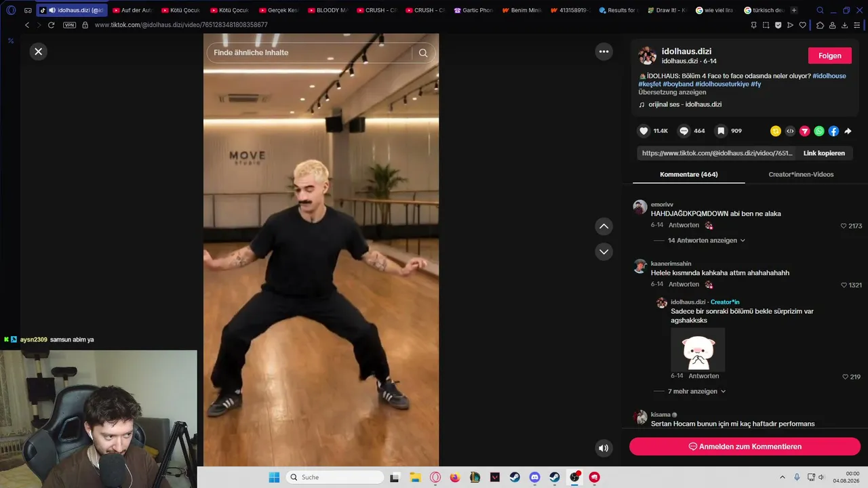
Task: Like kaanerimsahin's comment
Action: pos(844,285)
